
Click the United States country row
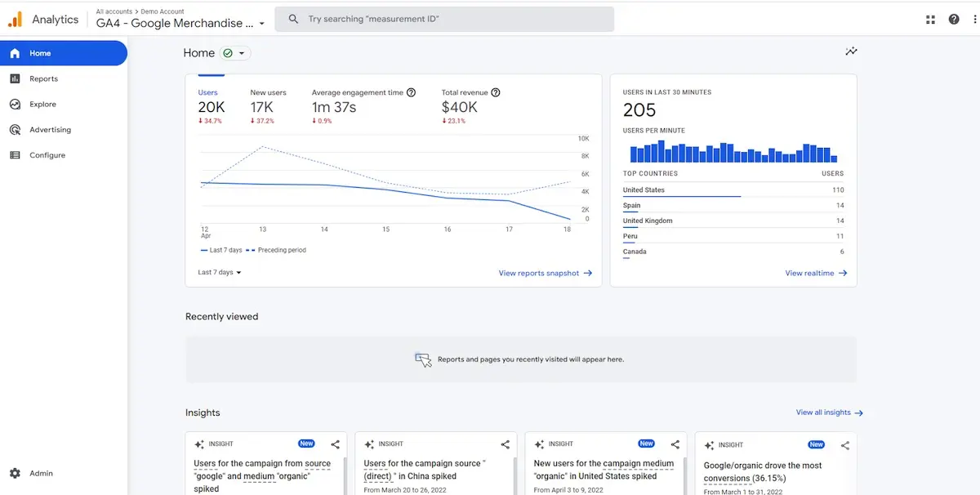point(733,190)
